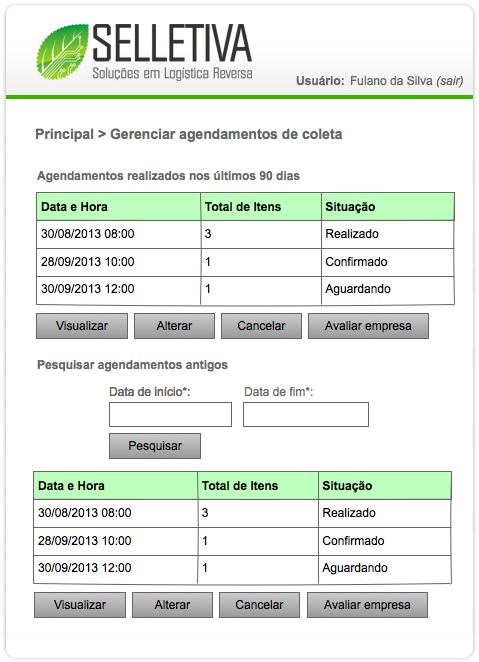Viewport: 479px width, 662px height.
Task: Select lower table row dated 28/09/2013 10:00
Action: 242,541
